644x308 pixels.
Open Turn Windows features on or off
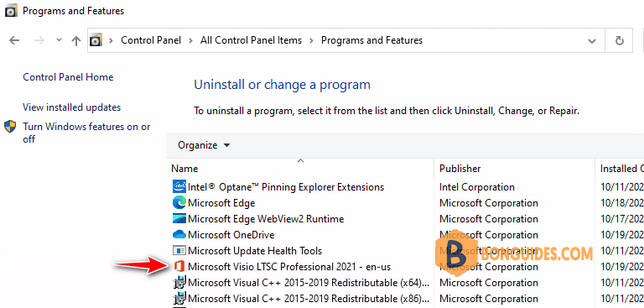tap(86, 133)
